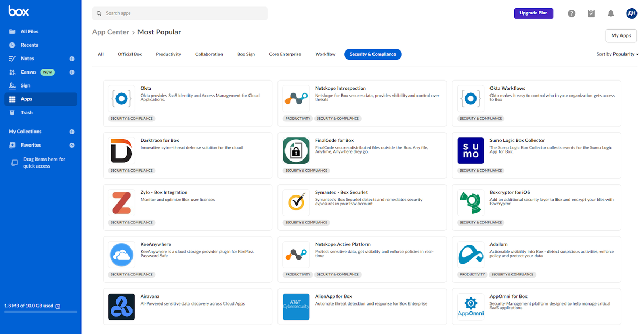
Task: Open the help question mark icon
Action: click(572, 13)
